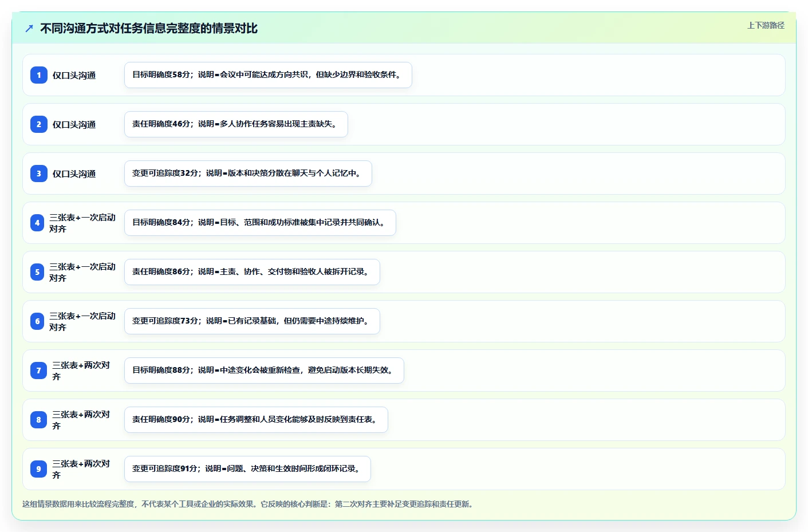Open the 责任明确度46分 description box

[236, 124]
